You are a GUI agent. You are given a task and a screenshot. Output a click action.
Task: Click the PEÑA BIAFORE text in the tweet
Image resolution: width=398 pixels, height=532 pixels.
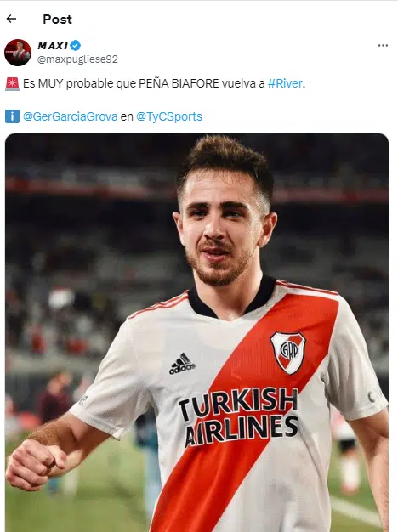[179, 83]
